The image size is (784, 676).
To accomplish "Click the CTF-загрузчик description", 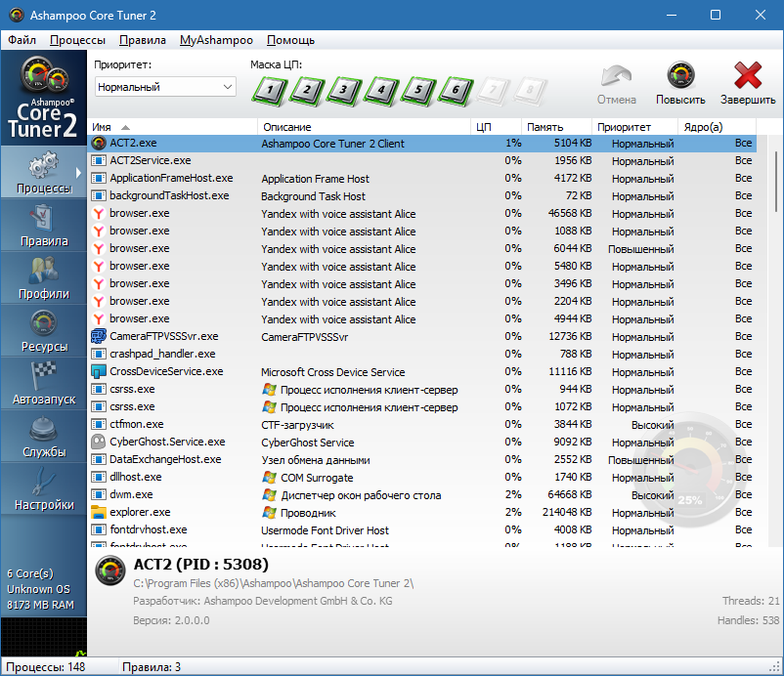I will coord(297,425).
